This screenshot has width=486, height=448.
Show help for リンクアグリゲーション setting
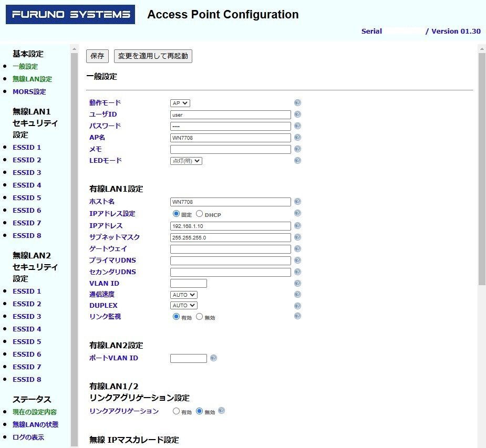pyautogui.click(x=221, y=411)
